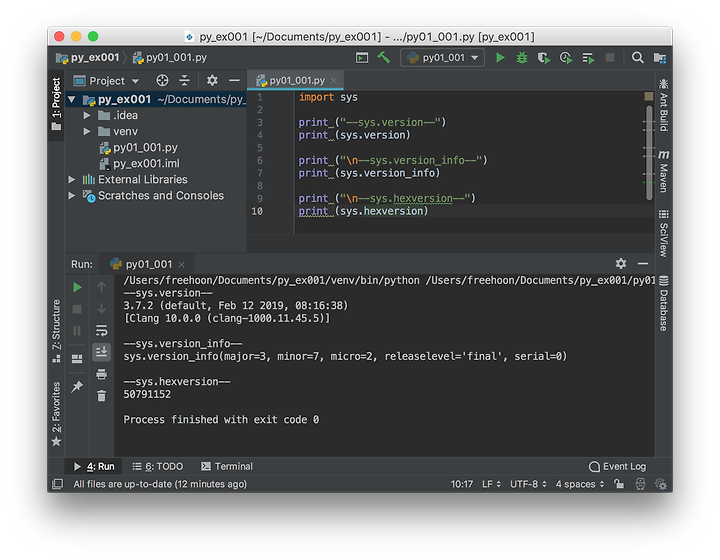
Task: Toggle read-only lock in status bar
Action: click(x=619, y=484)
